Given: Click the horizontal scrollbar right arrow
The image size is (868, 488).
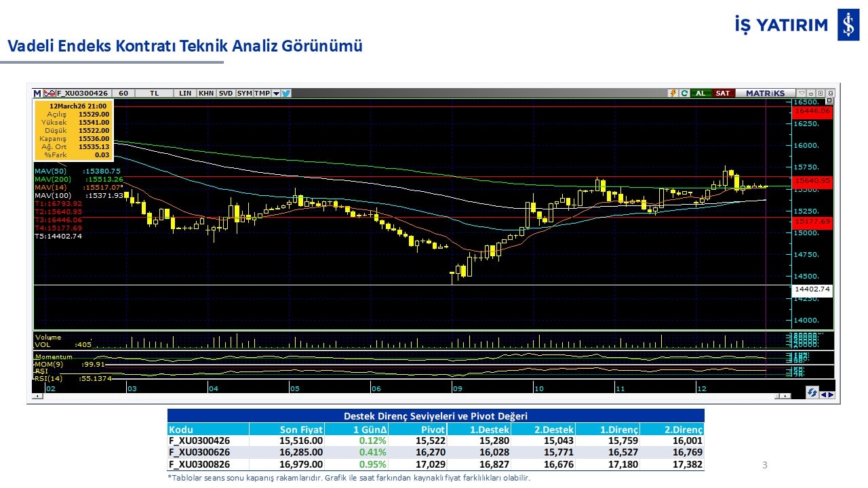Looking at the screenshot, I should point(786,396).
